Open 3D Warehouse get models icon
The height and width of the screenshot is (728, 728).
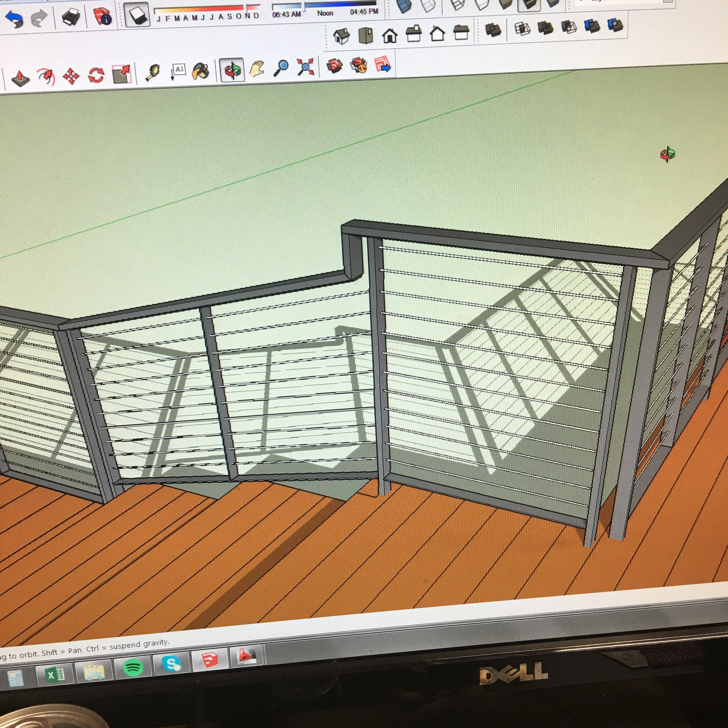point(334,66)
